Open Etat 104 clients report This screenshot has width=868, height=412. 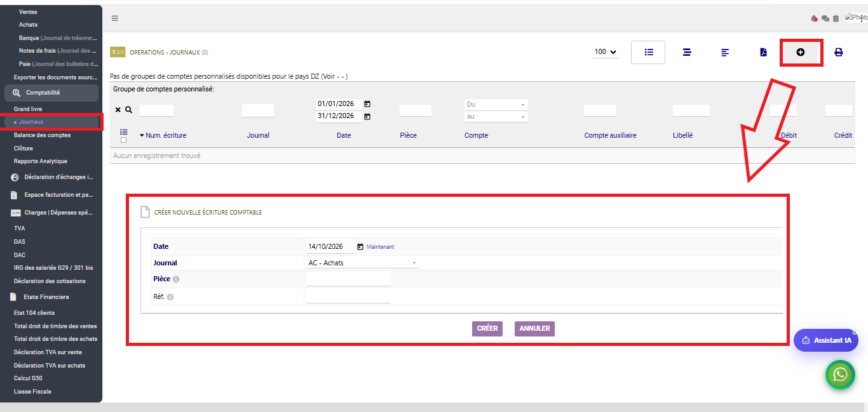tap(34, 313)
